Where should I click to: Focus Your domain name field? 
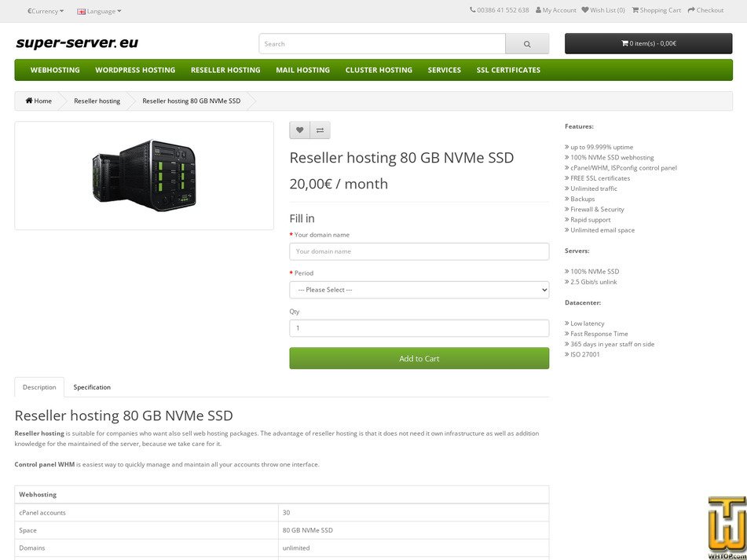419,251
